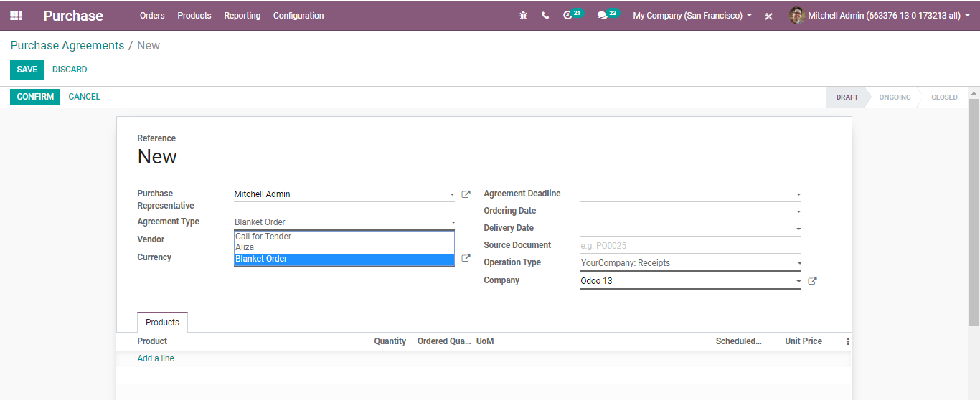Open external link beside Purchase Representative

pyautogui.click(x=466, y=194)
